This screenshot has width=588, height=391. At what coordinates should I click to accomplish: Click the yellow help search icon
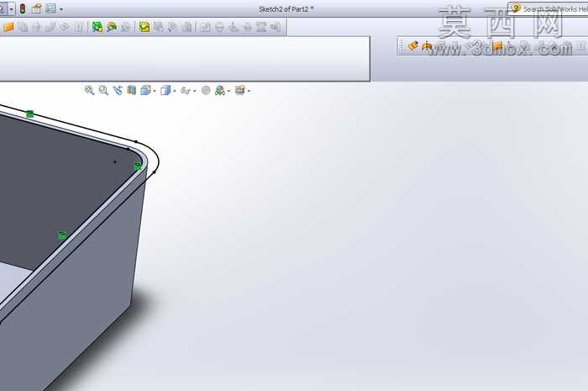click(516, 8)
